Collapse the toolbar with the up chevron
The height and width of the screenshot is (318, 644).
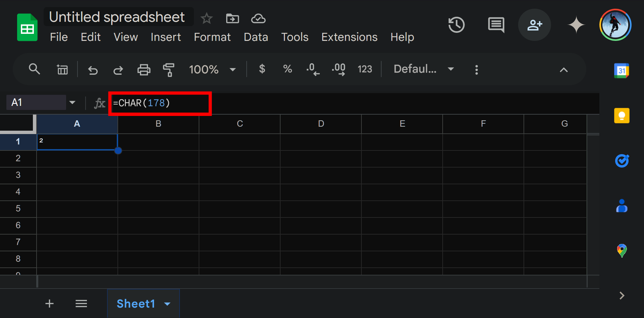pyautogui.click(x=564, y=70)
